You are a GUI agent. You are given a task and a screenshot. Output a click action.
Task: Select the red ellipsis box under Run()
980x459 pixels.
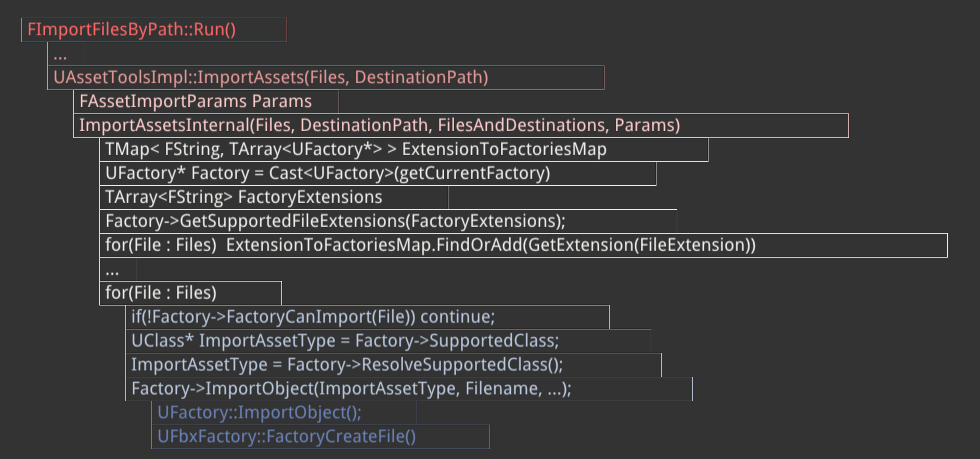coord(66,54)
